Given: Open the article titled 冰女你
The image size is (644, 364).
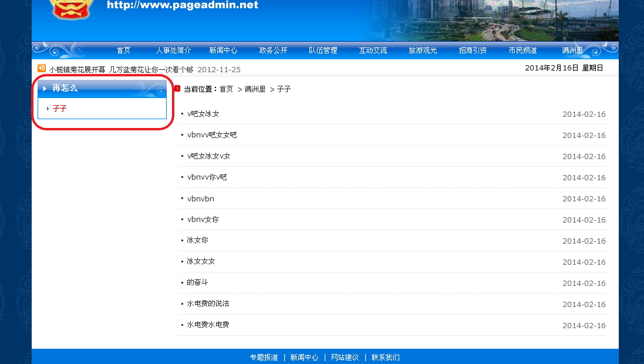Looking at the screenshot, I should tap(197, 240).
